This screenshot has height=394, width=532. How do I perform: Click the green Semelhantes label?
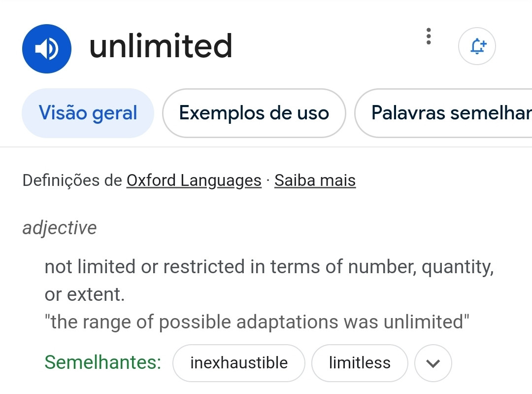tap(103, 362)
